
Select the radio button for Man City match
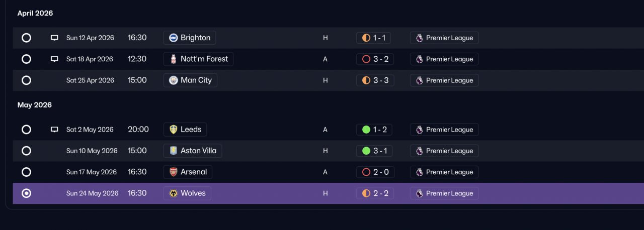tap(26, 80)
